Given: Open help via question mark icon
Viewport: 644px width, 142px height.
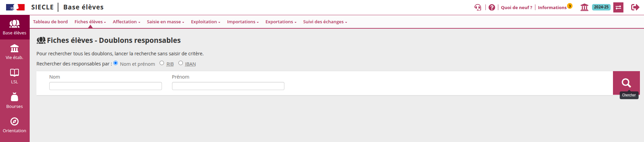Looking at the screenshot, I should (x=492, y=7).
